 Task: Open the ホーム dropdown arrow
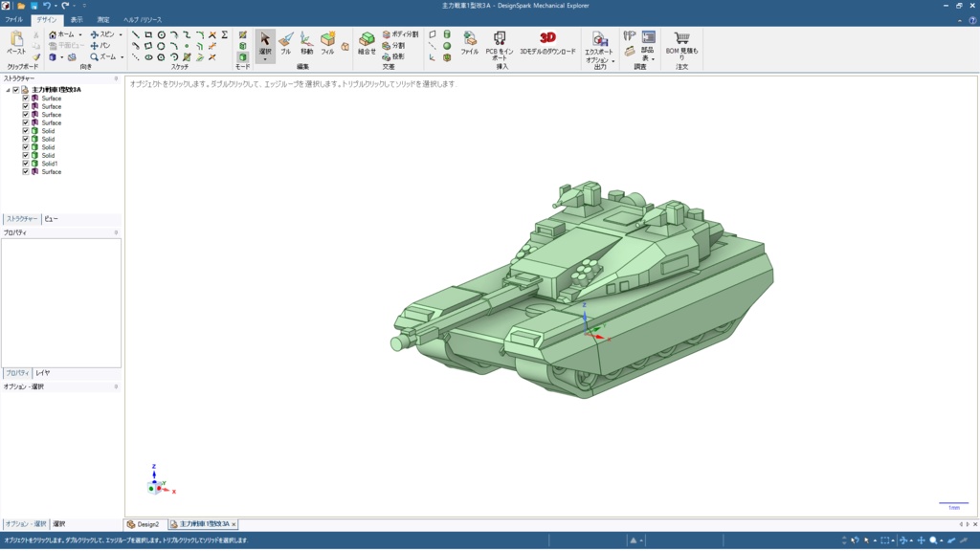80,35
